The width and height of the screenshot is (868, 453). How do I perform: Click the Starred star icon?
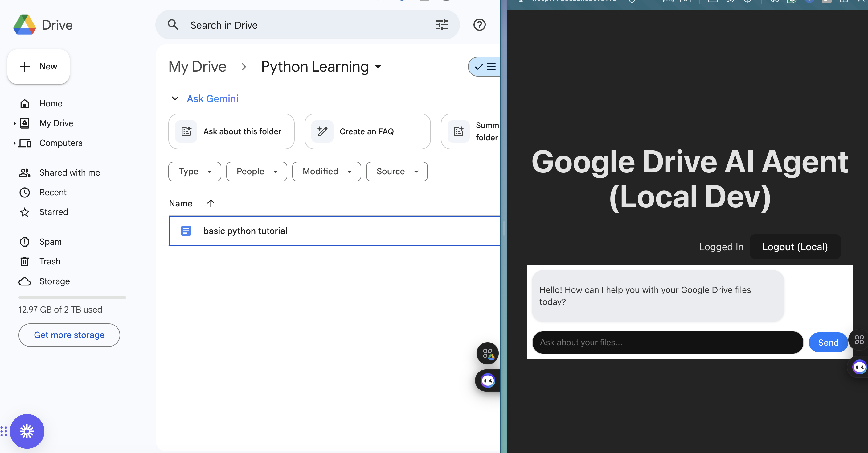(x=25, y=212)
